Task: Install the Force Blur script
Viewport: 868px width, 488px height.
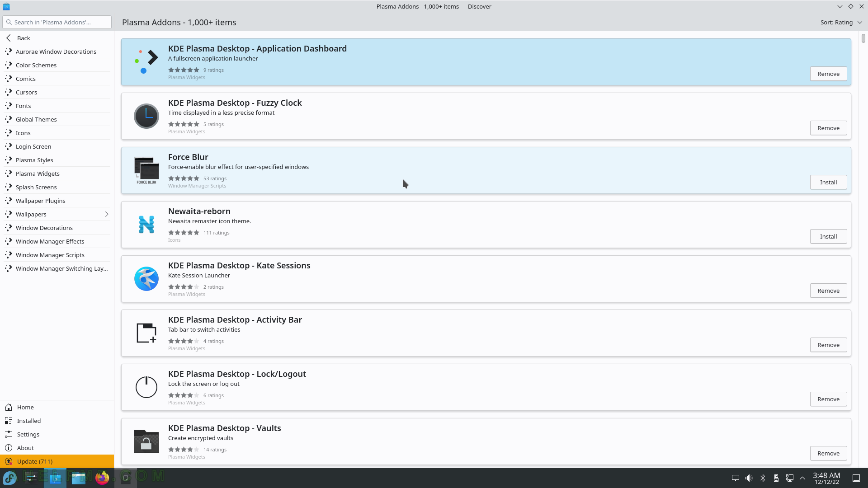Action: coord(828,182)
